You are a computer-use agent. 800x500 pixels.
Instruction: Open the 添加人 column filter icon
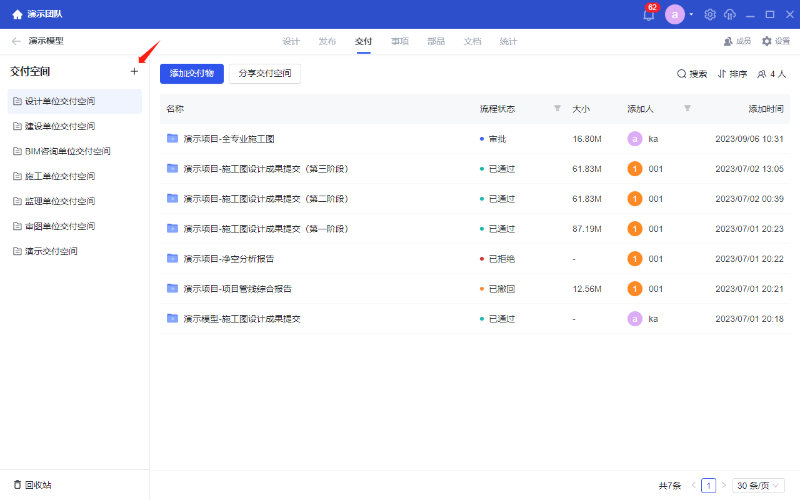[687, 108]
